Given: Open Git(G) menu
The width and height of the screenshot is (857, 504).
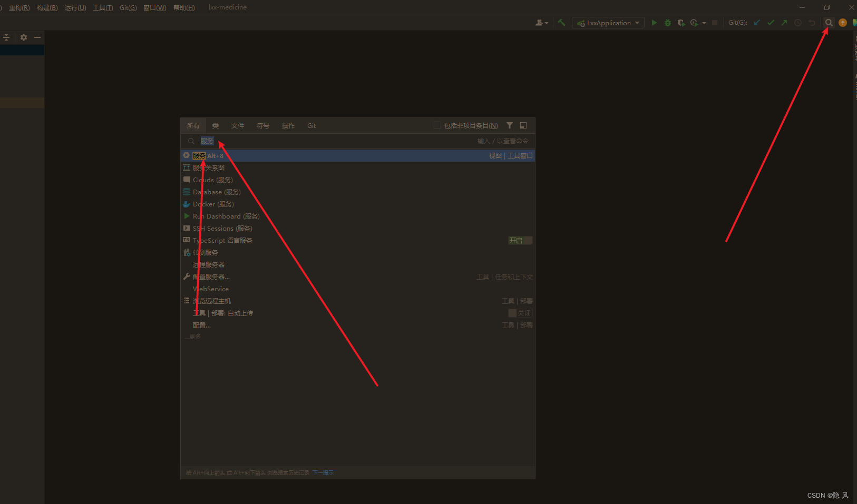Looking at the screenshot, I should click(128, 8).
